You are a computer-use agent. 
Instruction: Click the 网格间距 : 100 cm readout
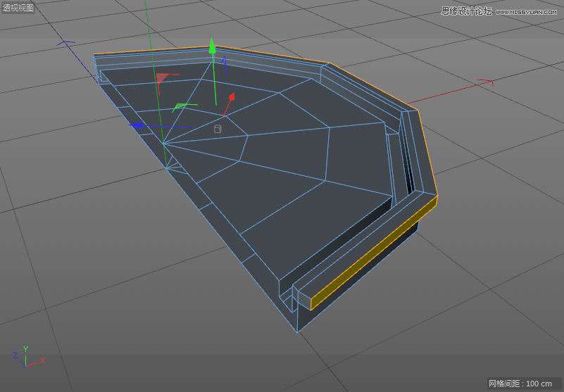click(x=520, y=384)
